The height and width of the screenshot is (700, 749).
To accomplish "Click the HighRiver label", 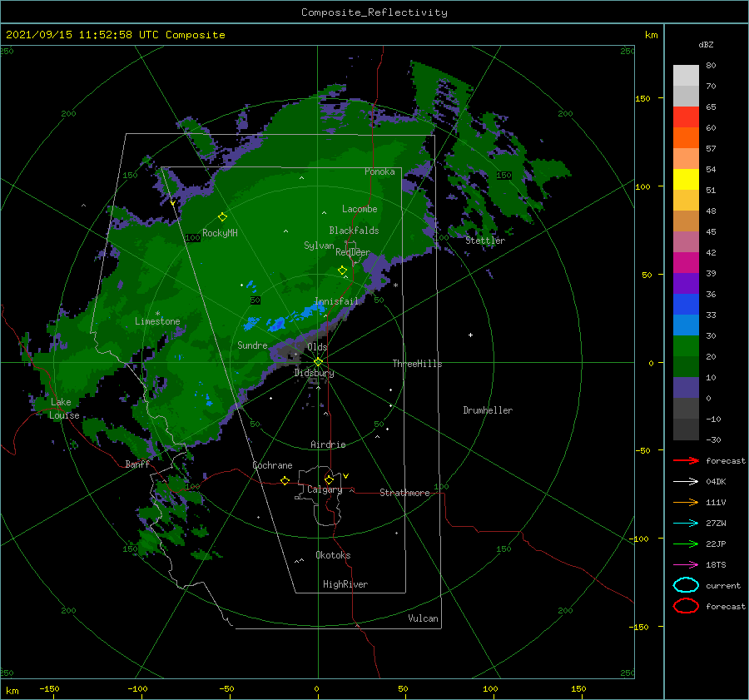I will click(345, 584).
